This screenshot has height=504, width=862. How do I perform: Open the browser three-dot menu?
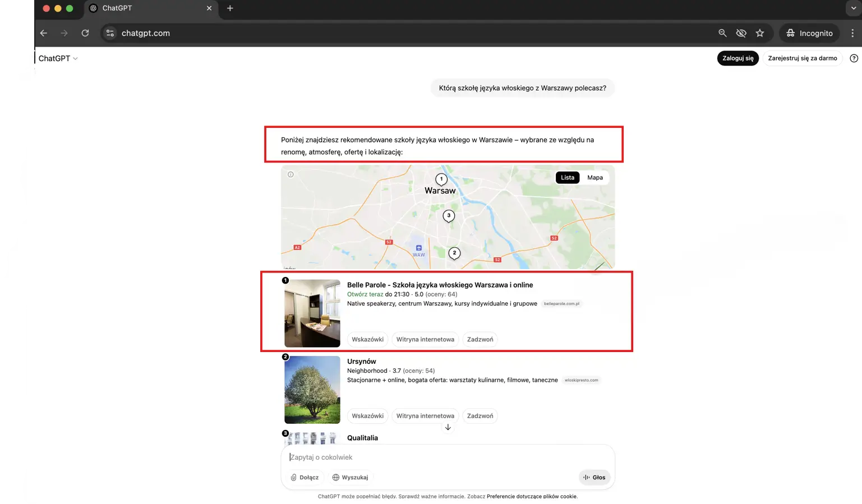[852, 33]
